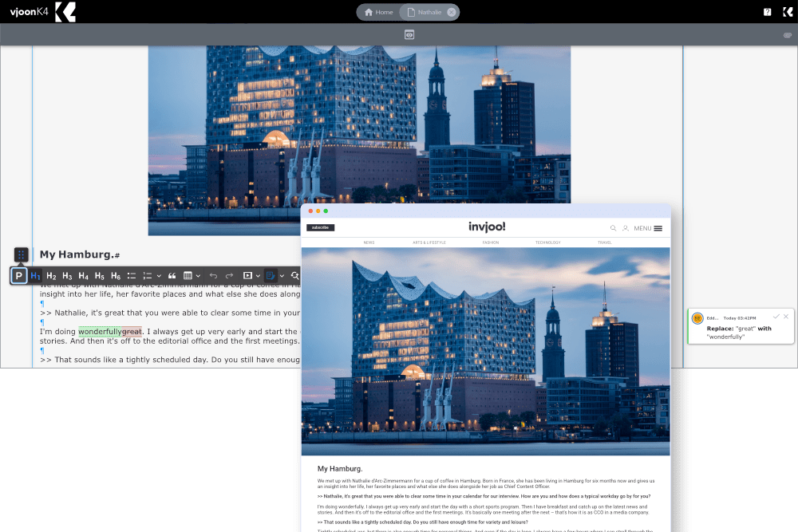798x532 pixels.
Task: Apply H2 heading format
Action: 51,275
